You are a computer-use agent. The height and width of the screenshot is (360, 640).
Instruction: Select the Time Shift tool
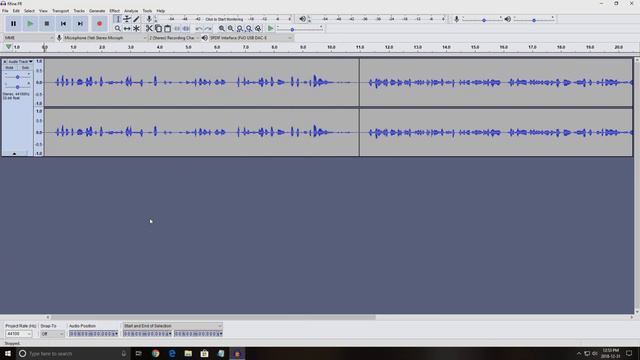click(127, 29)
